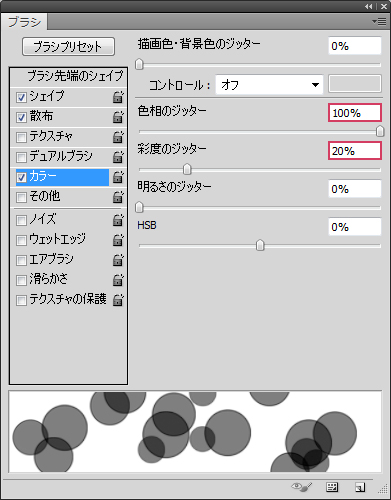Viewport: 391px width, 500px height.
Task: Open the コントロール dropdown set to オフ
Action: 269,85
